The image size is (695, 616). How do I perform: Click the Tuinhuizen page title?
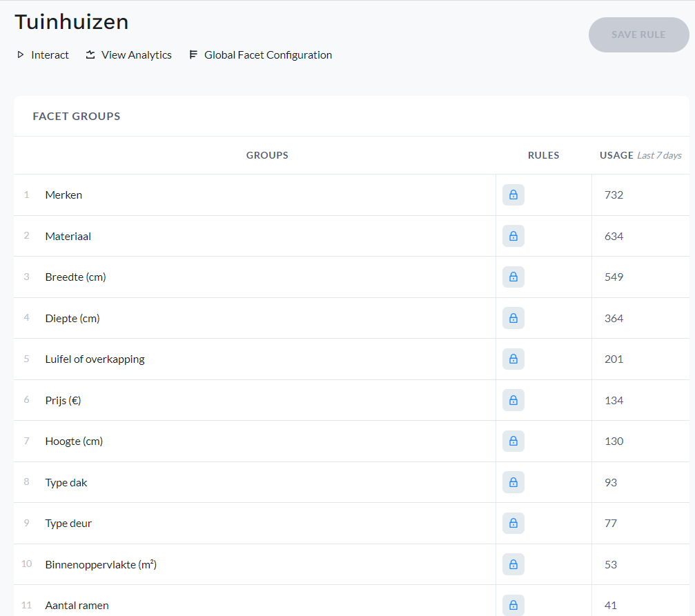[x=71, y=21]
